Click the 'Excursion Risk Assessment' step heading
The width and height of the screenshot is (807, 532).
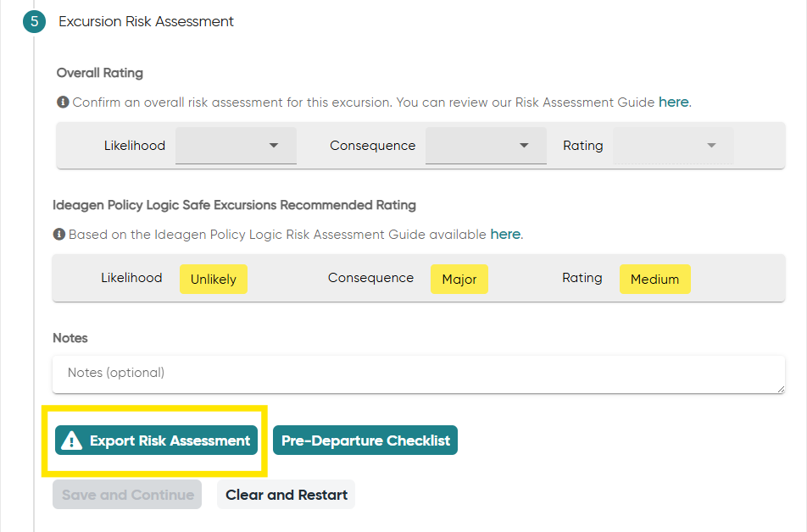tap(146, 21)
